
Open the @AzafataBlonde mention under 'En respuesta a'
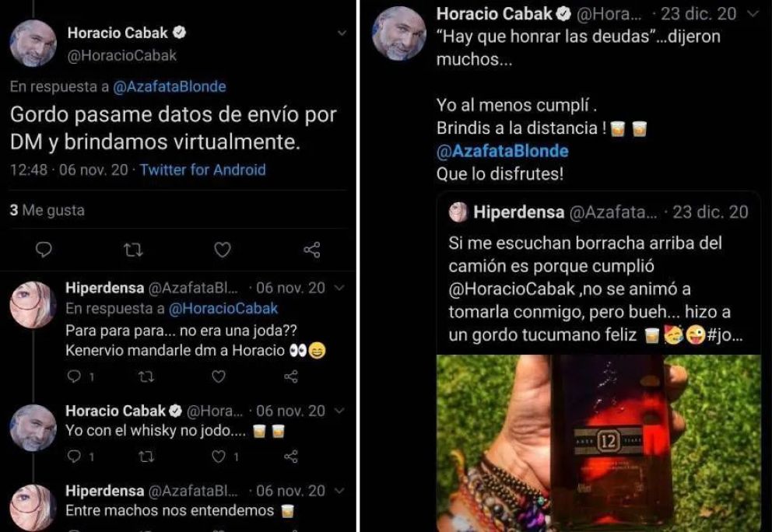coord(170,86)
